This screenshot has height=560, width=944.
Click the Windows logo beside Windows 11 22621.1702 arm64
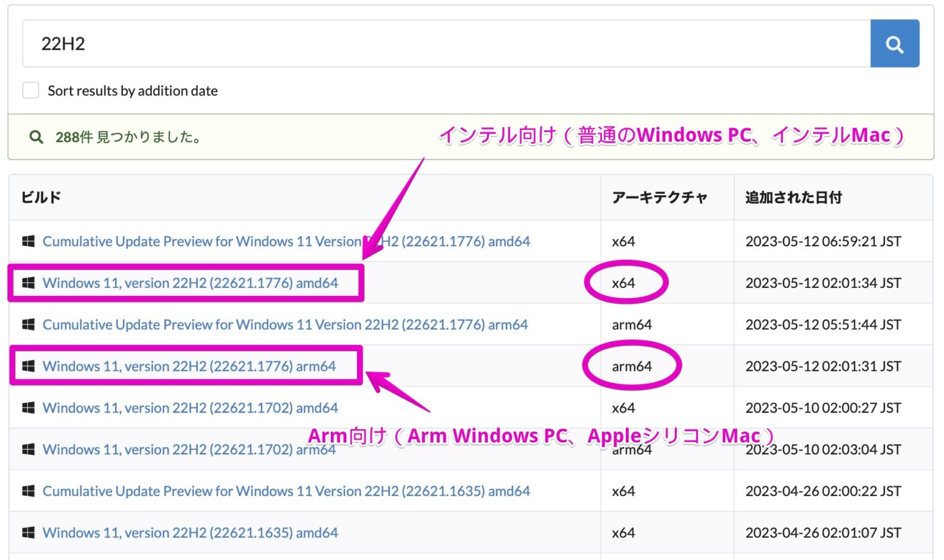(x=28, y=449)
